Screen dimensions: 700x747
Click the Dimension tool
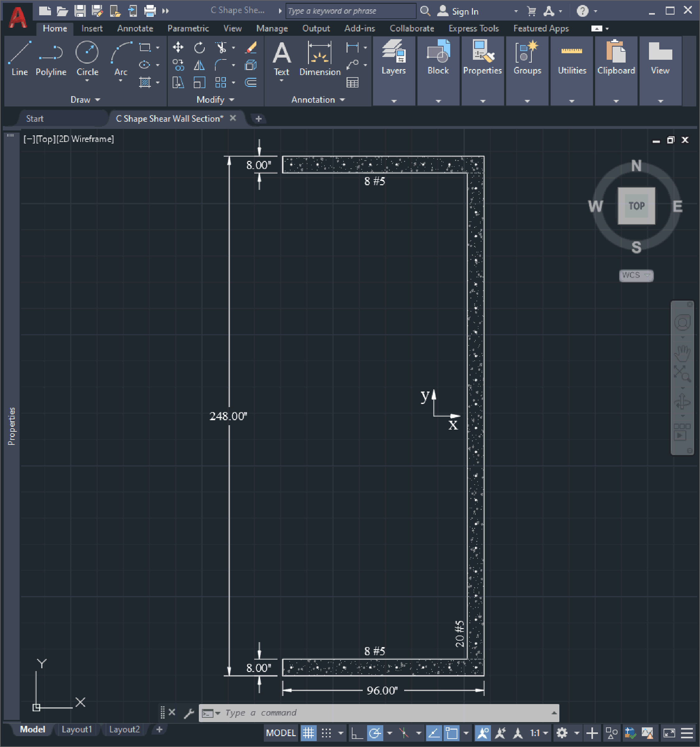(320, 58)
